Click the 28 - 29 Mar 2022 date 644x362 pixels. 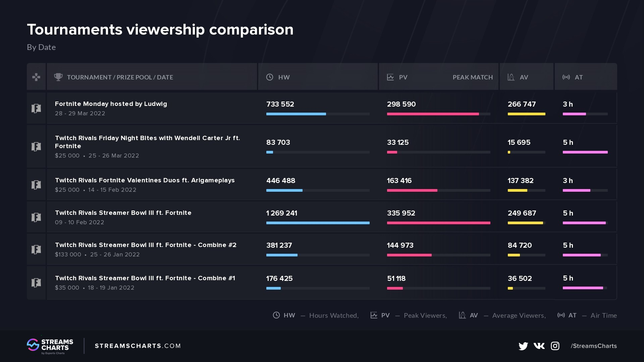click(x=80, y=113)
